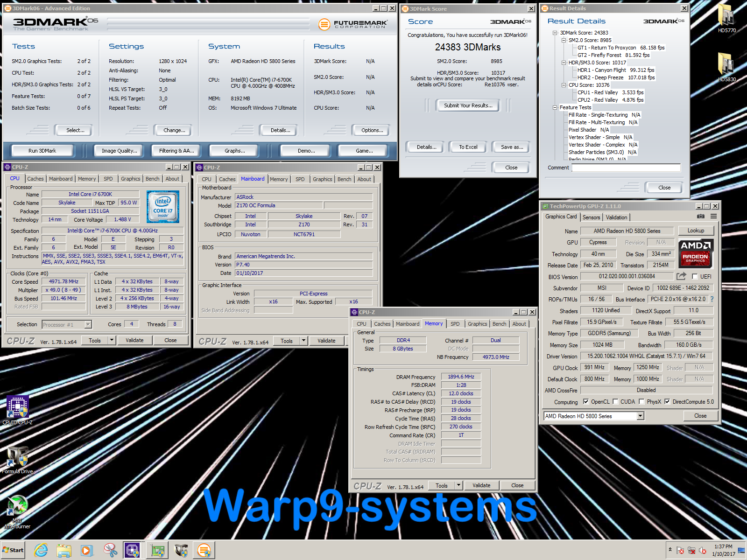Click the Options button under Results
The image size is (747, 560).
372,130
